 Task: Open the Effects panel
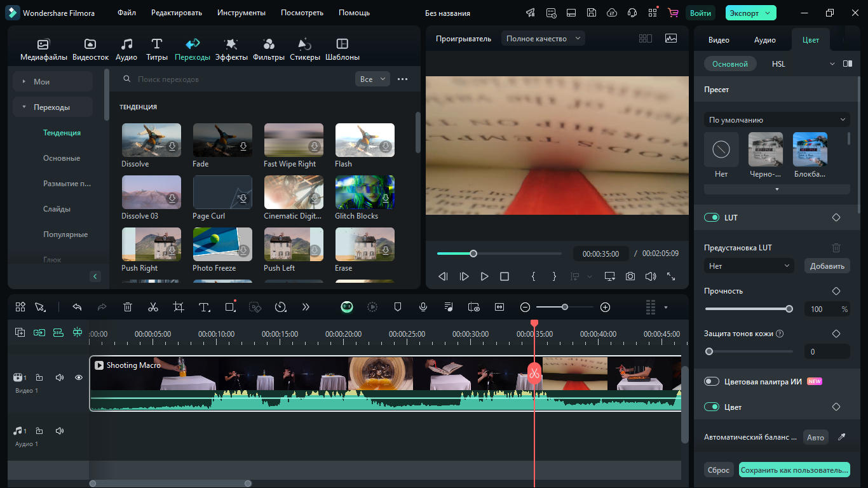(231, 49)
